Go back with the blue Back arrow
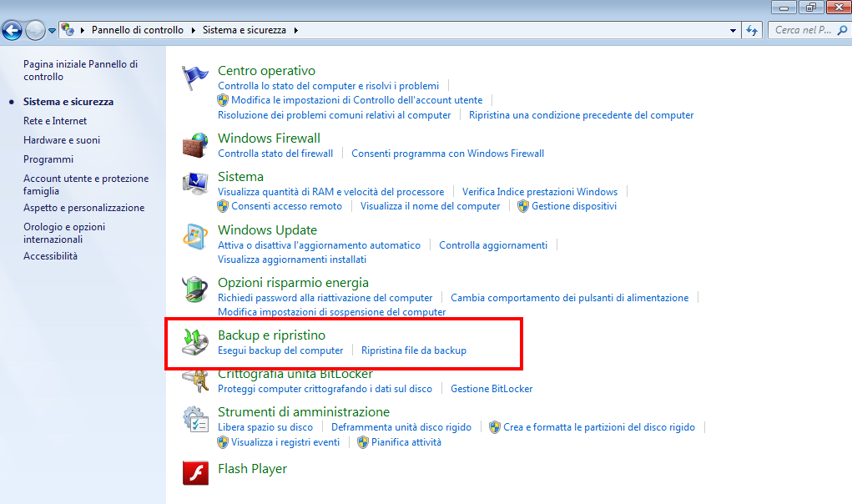Image resolution: width=852 pixels, height=504 pixels. coord(13,30)
